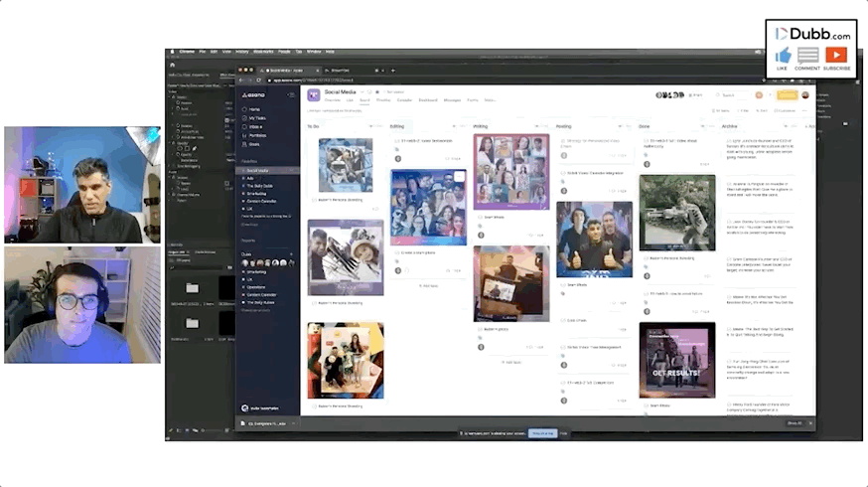Click Invite teammates at sidebar bottom
This screenshot has width=868, height=487.
tap(260, 408)
